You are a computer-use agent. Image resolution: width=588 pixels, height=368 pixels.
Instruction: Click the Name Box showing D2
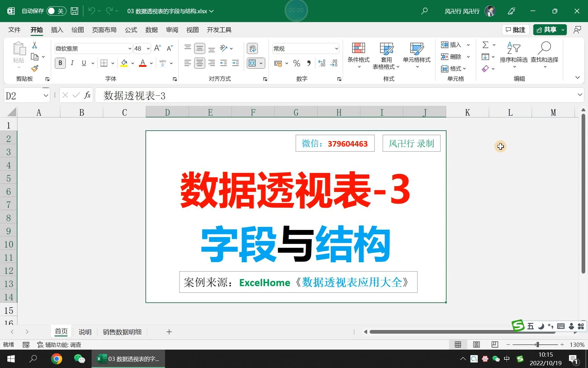click(23, 95)
